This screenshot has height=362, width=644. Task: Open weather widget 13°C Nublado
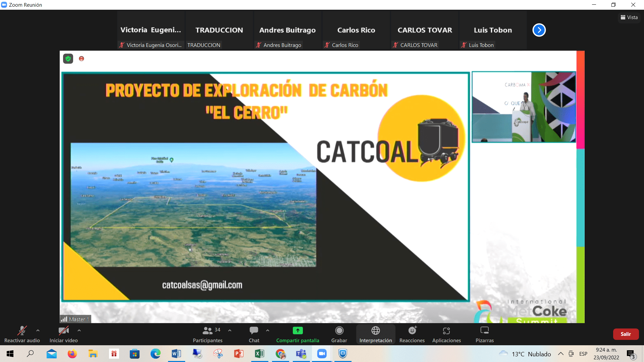click(x=525, y=354)
